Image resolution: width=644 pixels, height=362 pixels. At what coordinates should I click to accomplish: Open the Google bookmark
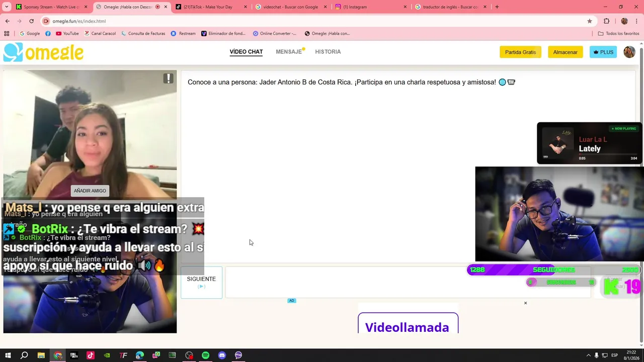pyautogui.click(x=30, y=34)
